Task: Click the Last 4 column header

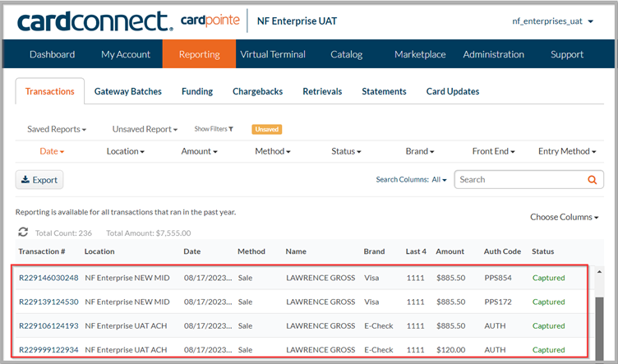Action: 416,251
